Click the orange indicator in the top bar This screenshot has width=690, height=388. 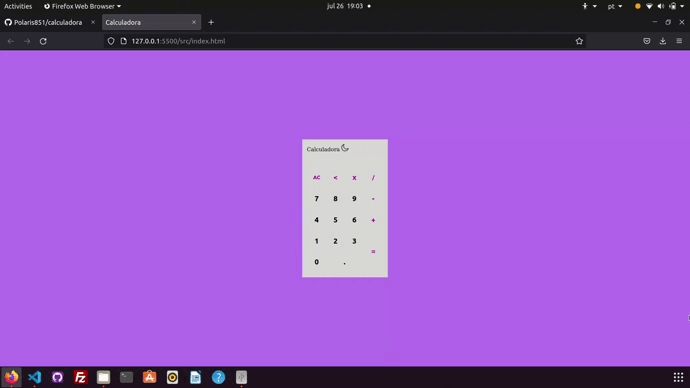638,6
